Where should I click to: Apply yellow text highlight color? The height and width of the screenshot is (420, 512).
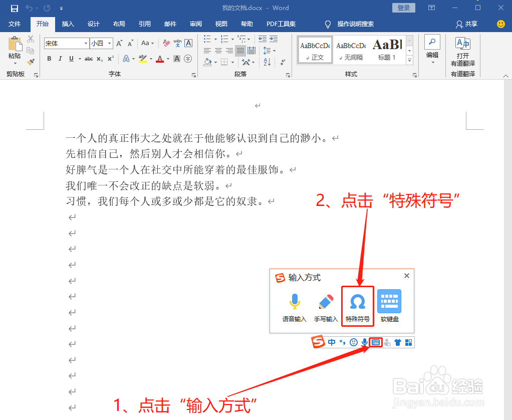tap(143, 59)
